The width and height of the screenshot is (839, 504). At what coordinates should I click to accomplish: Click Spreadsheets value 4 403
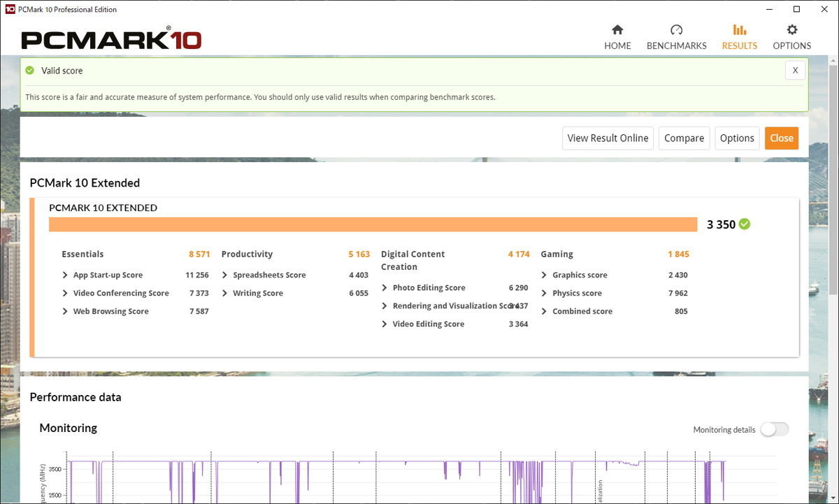(359, 275)
